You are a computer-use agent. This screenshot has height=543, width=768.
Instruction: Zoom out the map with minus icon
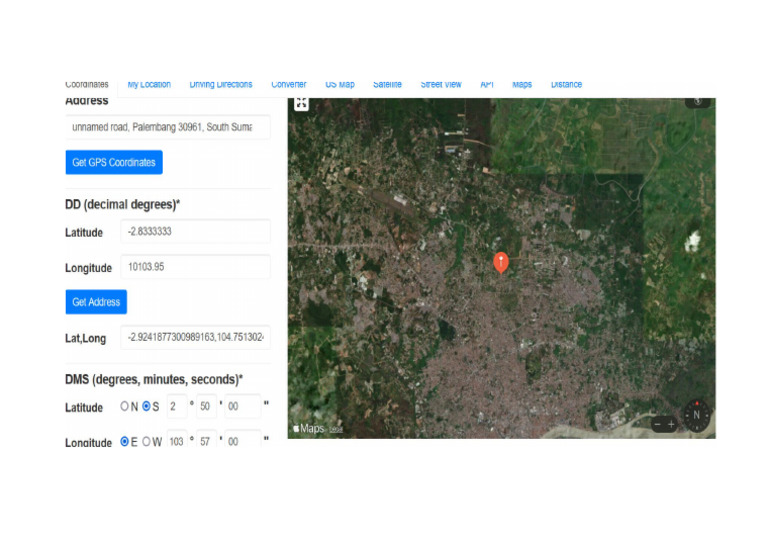click(x=658, y=425)
